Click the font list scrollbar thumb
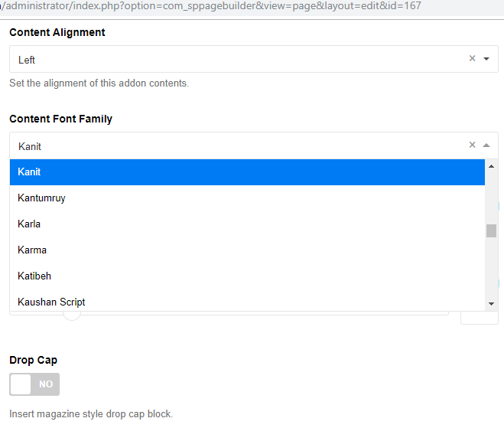The width and height of the screenshot is (504, 428). pyautogui.click(x=491, y=231)
